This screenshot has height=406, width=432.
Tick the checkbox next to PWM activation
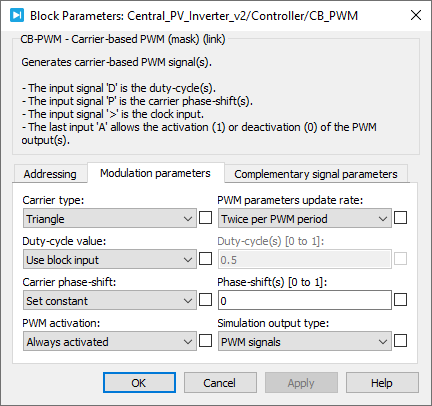click(205, 341)
